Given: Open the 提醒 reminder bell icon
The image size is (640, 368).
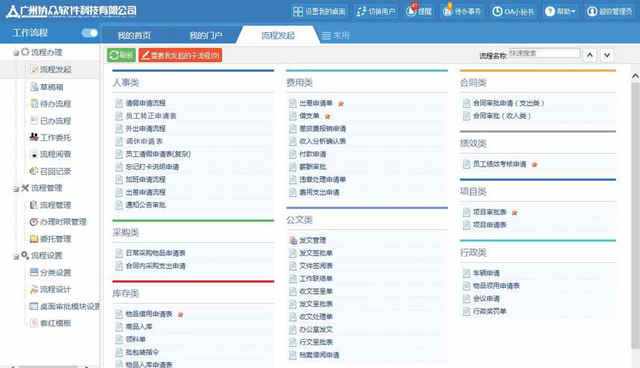Looking at the screenshot, I should click(x=411, y=11).
